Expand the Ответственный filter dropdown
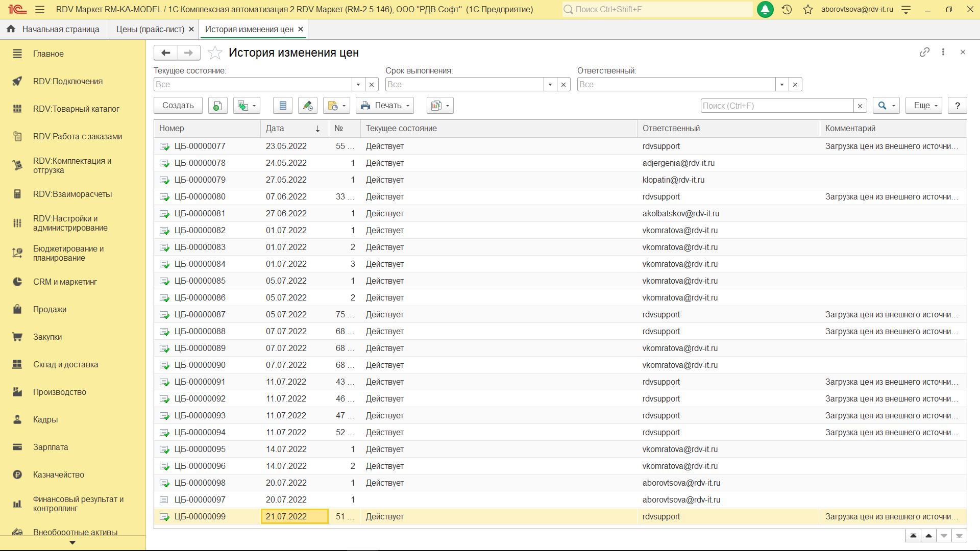 (782, 85)
